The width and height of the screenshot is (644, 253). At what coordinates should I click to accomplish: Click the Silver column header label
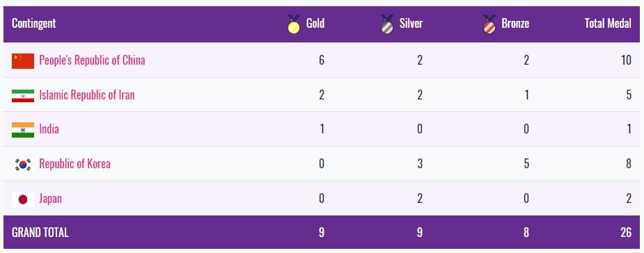tap(411, 24)
